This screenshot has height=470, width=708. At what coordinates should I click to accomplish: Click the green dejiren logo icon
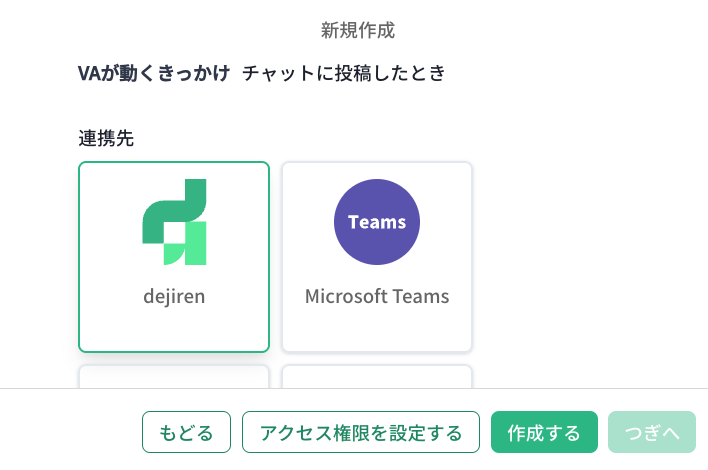tap(174, 222)
